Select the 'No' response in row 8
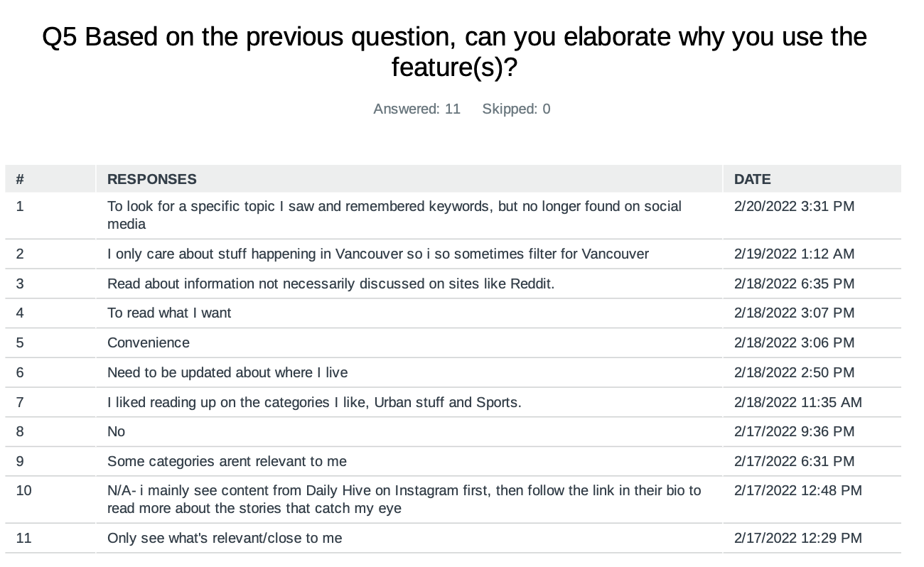This screenshot has width=924, height=567. point(116,431)
